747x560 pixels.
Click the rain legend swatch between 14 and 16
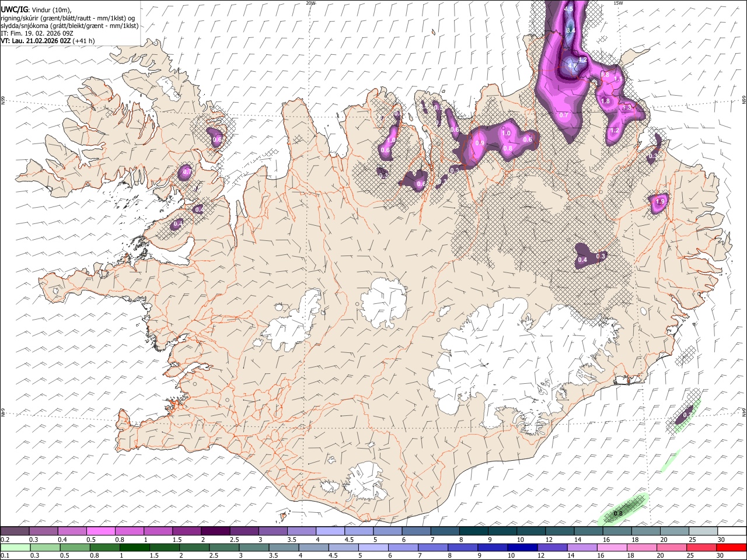pyautogui.click(x=581, y=547)
